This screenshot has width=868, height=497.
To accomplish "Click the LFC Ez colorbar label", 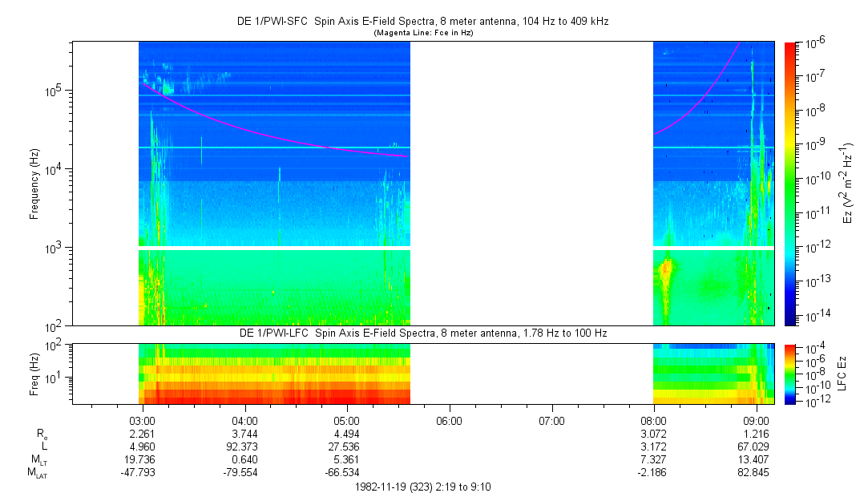I will tap(842, 374).
